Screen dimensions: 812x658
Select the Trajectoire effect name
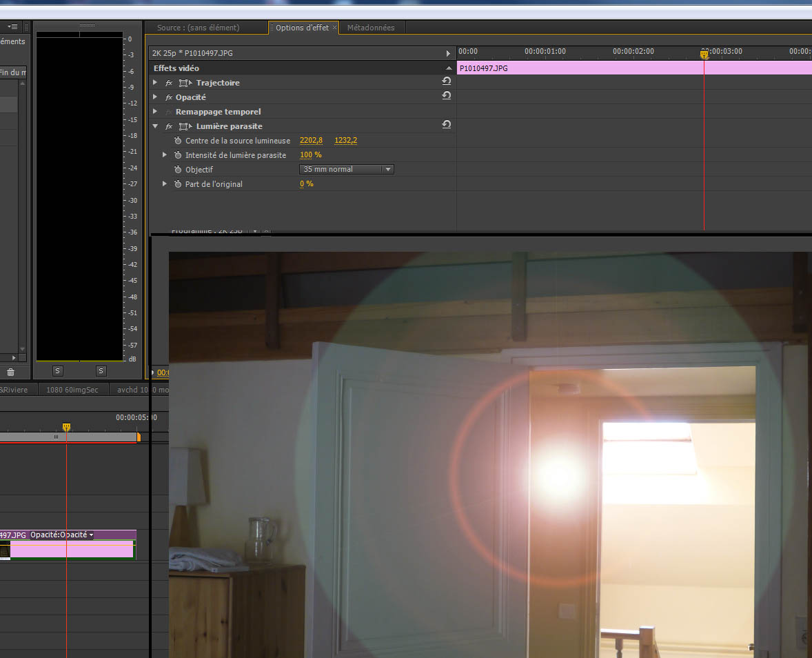click(x=218, y=83)
